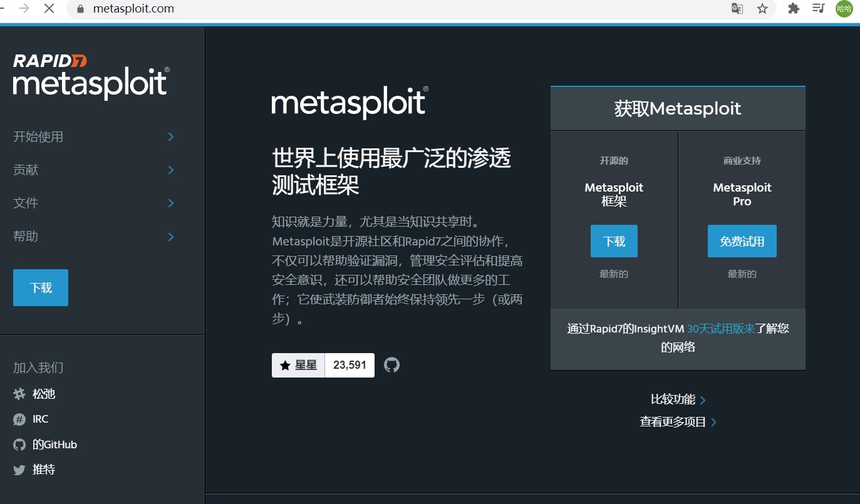Click the Metasploit 框架 title

614,194
